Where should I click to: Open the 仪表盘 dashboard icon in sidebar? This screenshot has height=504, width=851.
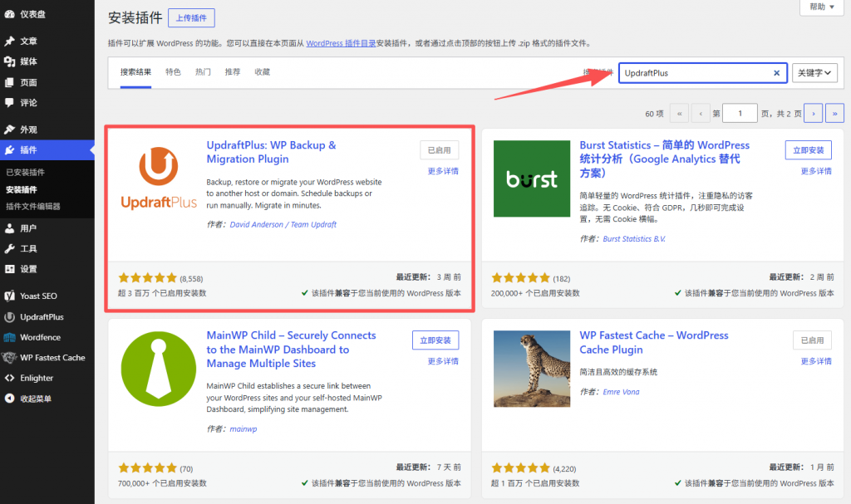click(x=9, y=14)
